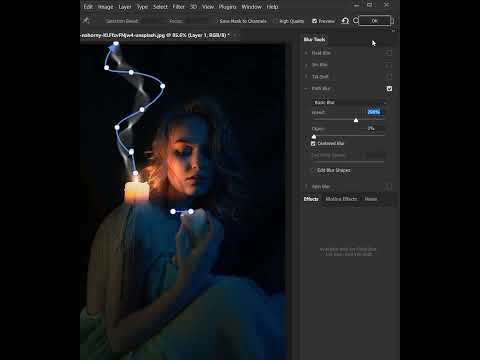Screen dimensions: 480x360
Task: Switch to the Effects tab
Action: click(x=311, y=199)
